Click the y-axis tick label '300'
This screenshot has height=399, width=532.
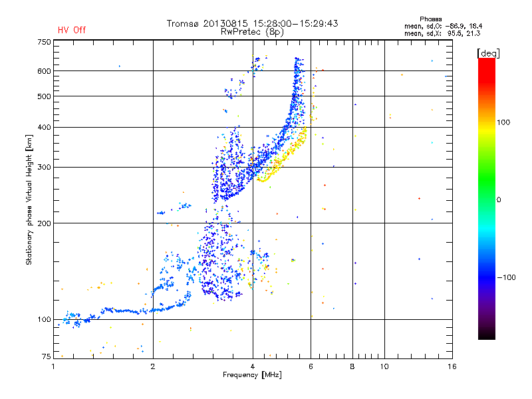click(44, 168)
